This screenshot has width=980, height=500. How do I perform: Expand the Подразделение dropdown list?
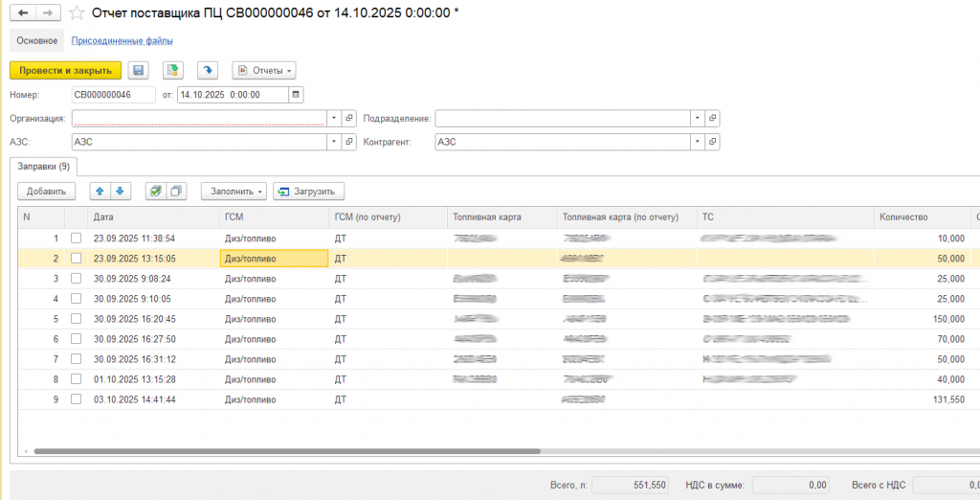[x=697, y=118]
